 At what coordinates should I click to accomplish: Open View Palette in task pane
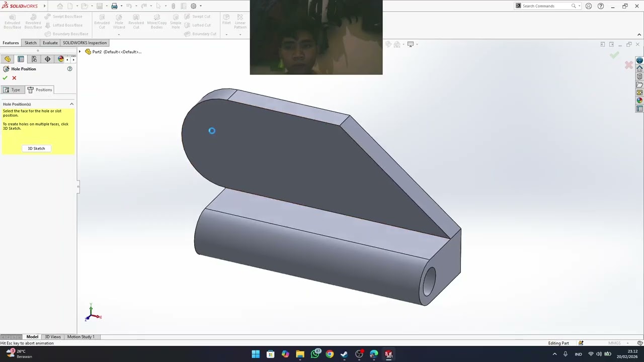639,93
